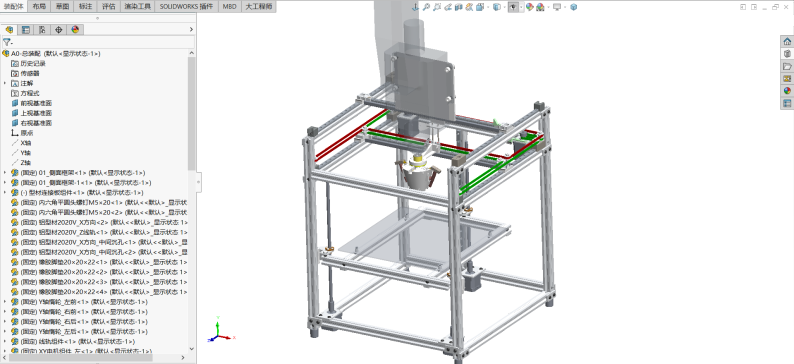The height and width of the screenshot is (364, 794).
Task: Switch to SOLIDWORKS 插件 tab
Action: pos(187,7)
